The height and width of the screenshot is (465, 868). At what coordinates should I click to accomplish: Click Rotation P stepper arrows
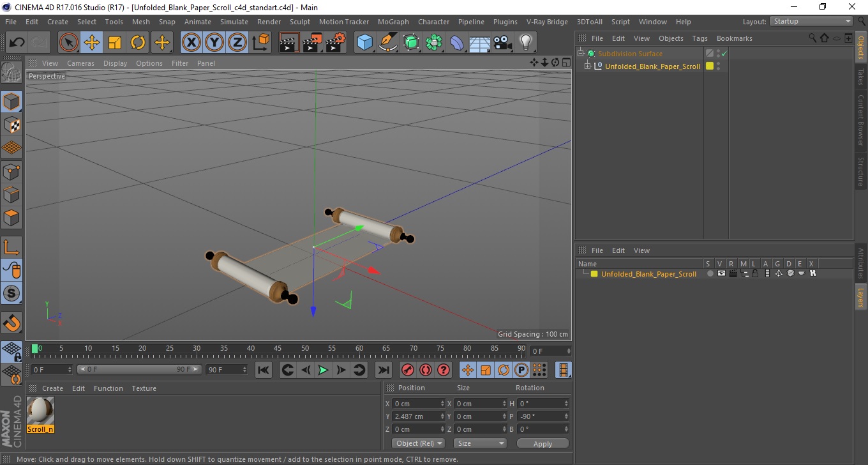click(x=566, y=416)
